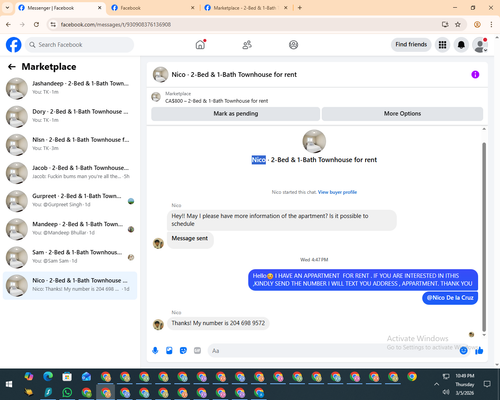Click the Find friends button
Screen dimensions: 500x400
[411, 45]
